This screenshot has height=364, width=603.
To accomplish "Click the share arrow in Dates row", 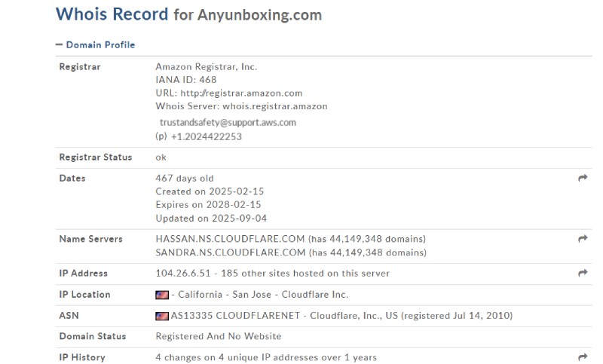I will (583, 178).
